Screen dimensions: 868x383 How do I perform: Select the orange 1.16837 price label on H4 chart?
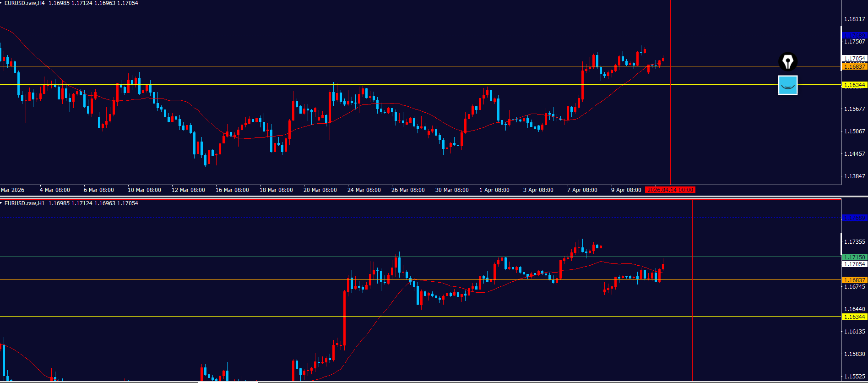click(854, 67)
